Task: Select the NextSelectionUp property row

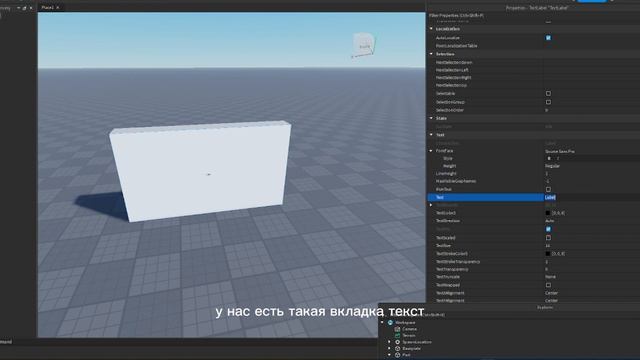Action: pos(533,85)
